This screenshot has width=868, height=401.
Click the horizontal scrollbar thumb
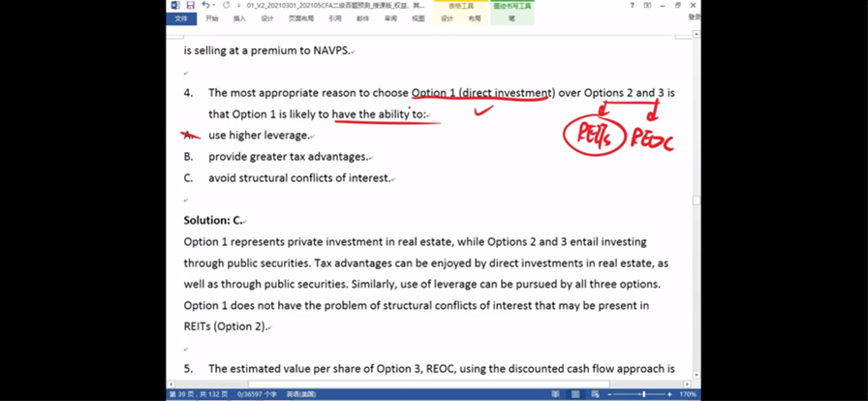click(428, 384)
